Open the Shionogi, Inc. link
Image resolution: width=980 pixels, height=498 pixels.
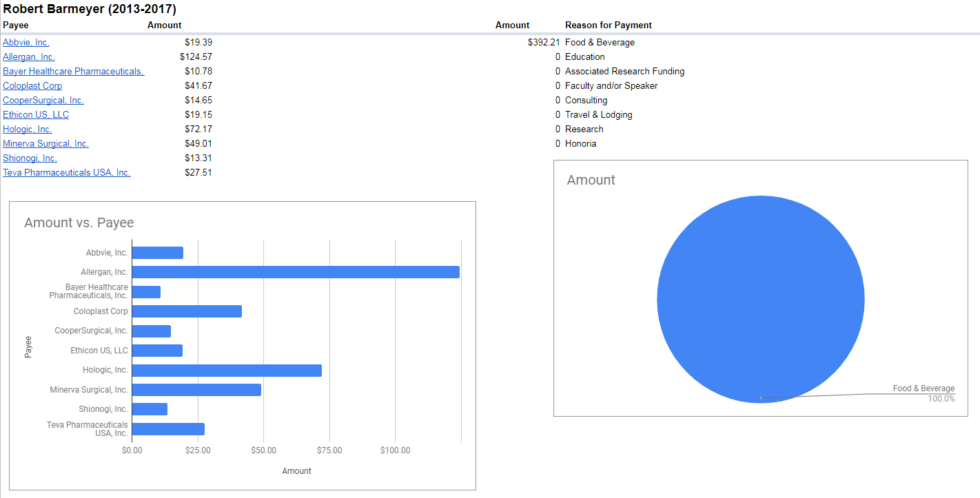30,158
